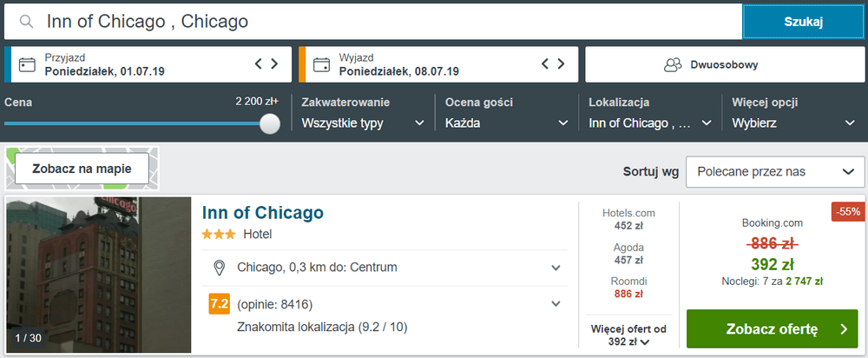Click Znakomita lokalizacja (9.2 / 10) text
Screen dimensions: 868x358
(322, 327)
